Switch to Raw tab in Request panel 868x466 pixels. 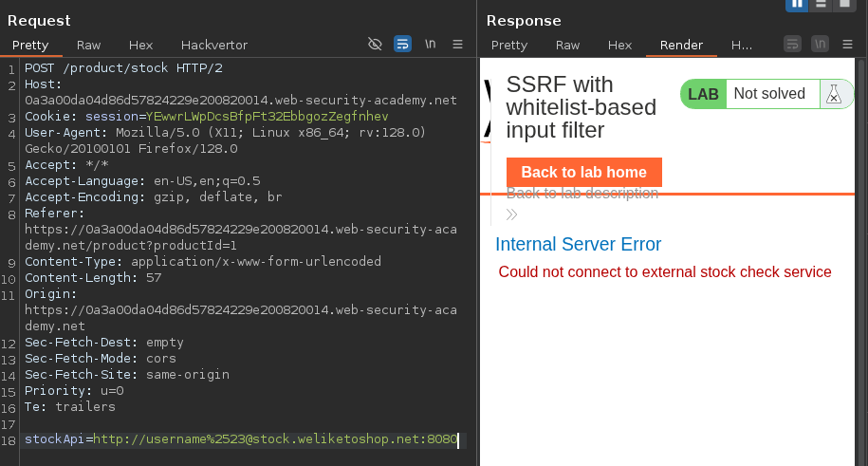pyautogui.click(x=89, y=45)
